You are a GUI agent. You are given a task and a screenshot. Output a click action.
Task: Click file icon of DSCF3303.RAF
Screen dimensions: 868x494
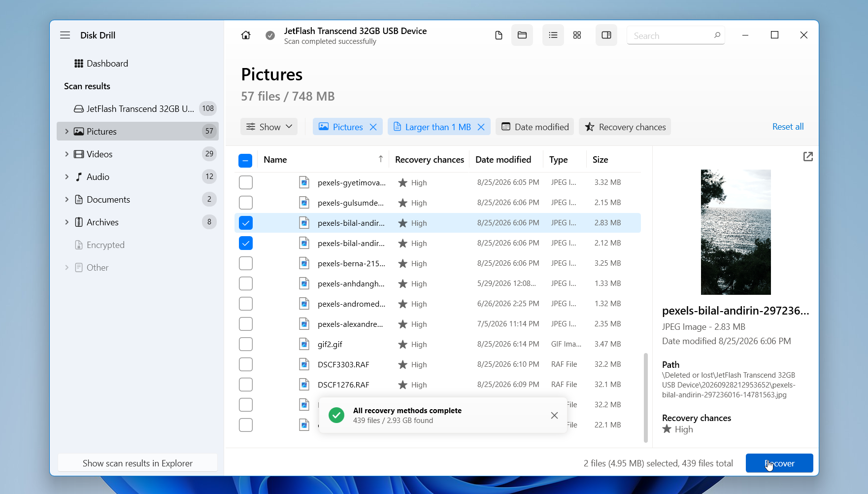tap(304, 364)
